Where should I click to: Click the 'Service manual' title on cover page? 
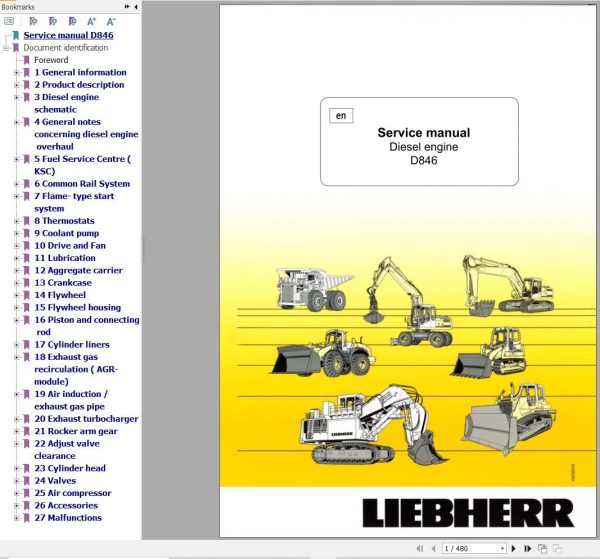[424, 133]
